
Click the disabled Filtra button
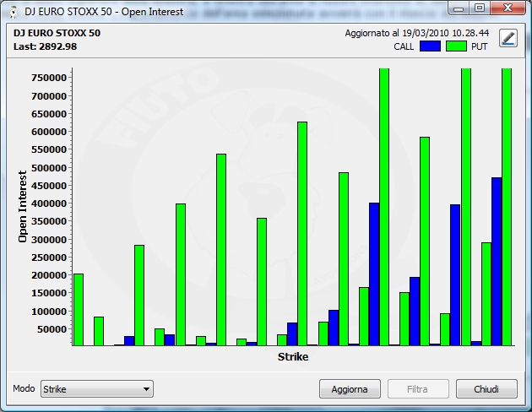(x=418, y=389)
